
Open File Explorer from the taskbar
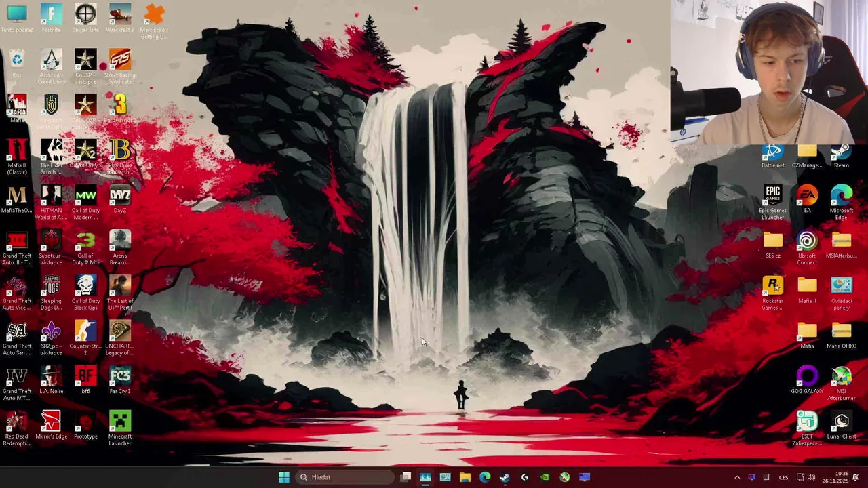tap(465, 477)
